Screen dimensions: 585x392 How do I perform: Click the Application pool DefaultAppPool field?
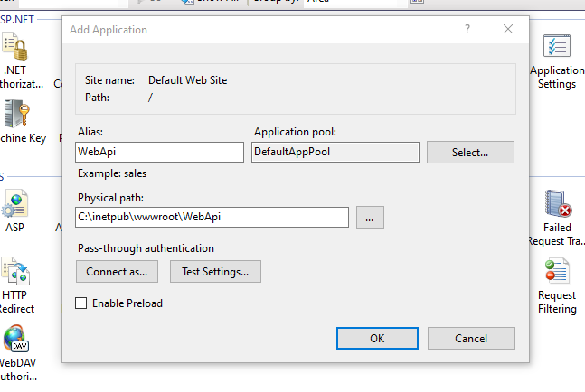pos(335,152)
